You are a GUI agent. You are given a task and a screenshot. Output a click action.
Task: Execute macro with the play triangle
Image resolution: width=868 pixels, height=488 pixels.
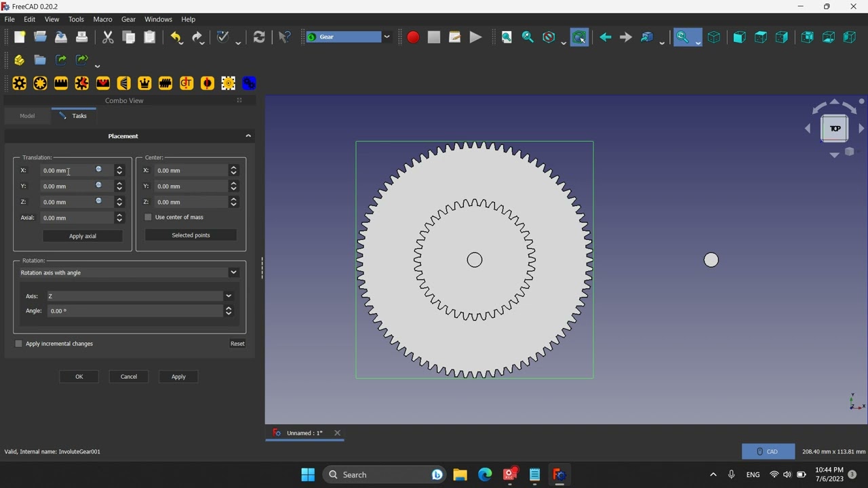[x=475, y=37]
